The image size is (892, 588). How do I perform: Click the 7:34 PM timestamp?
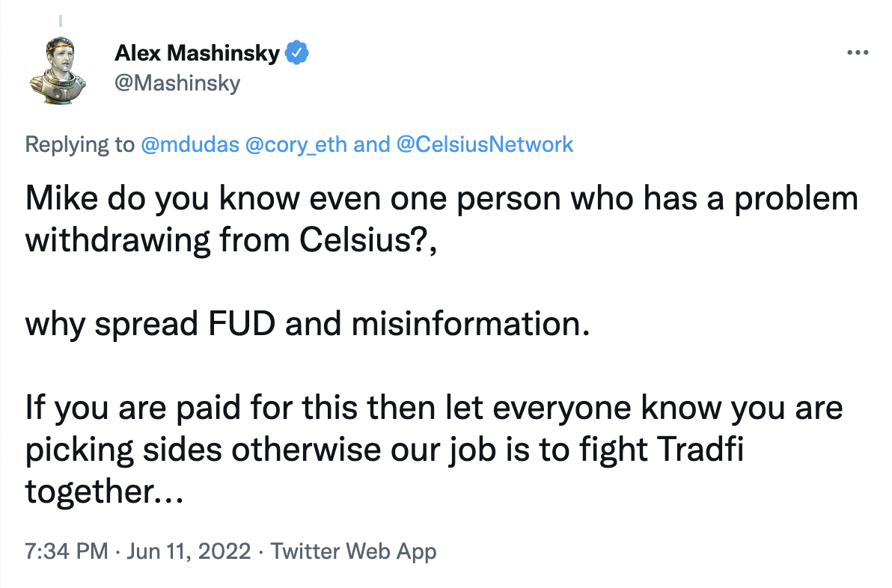[67, 552]
